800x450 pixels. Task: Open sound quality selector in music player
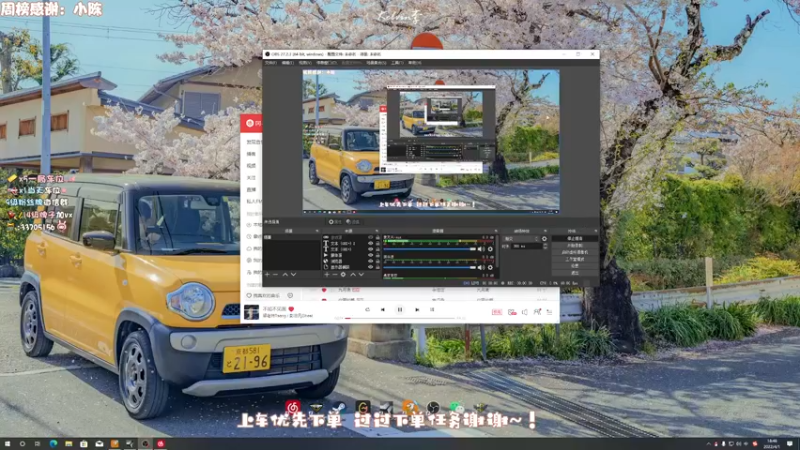click(497, 312)
